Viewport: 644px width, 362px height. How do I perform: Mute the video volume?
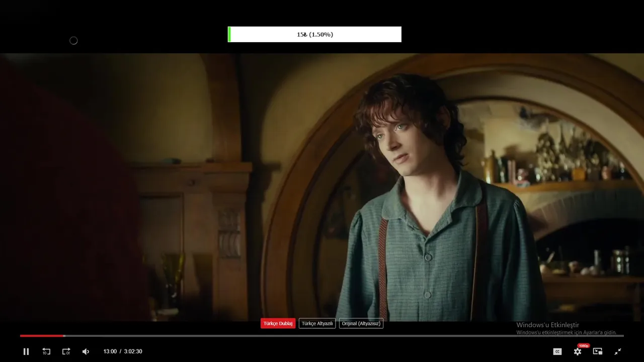[x=86, y=351]
